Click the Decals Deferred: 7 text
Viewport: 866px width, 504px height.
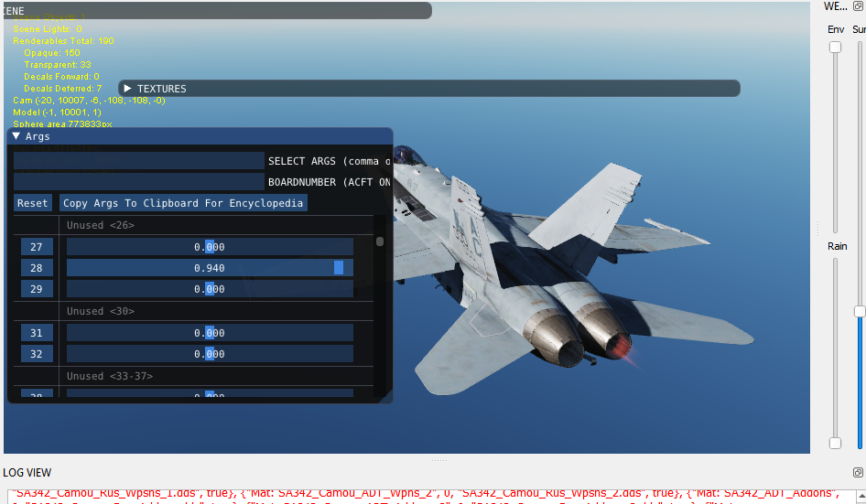63,89
